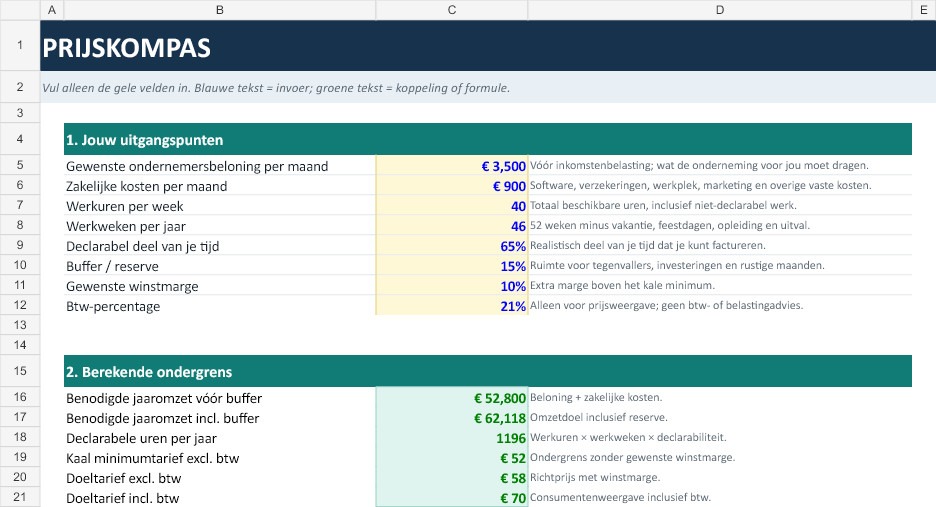The width and height of the screenshot is (936, 507).
Task: Edit the € 900 zakelijke kosten input cell
Action: pos(452,186)
